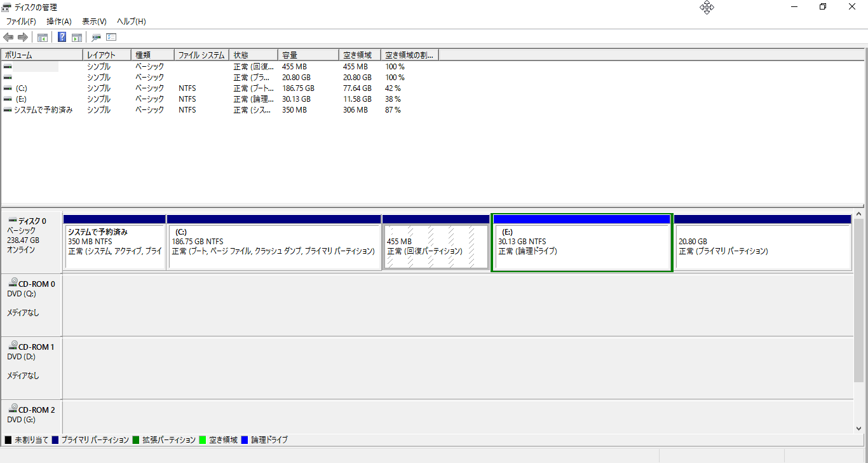This screenshot has width=868, height=463.
Task: Open the ファイル(F) menu
Action: (21, 22)
